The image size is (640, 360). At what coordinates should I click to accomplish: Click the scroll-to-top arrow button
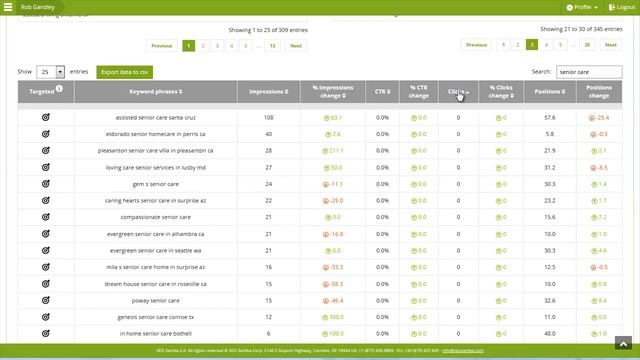[623, 344]
